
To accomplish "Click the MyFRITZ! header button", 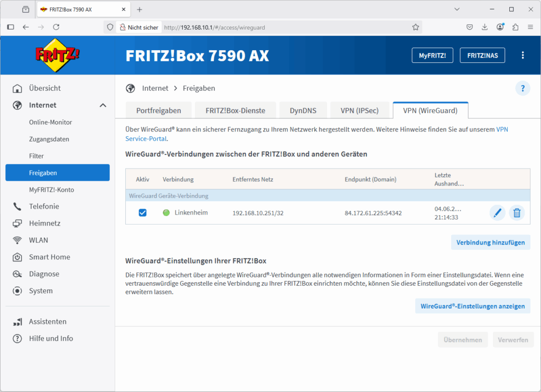I will coord(432,55).
